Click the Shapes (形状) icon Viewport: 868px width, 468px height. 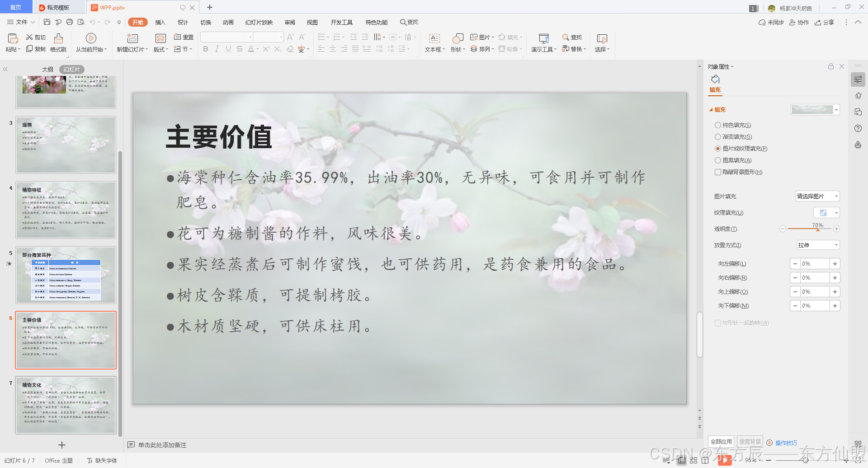point(458,38)
